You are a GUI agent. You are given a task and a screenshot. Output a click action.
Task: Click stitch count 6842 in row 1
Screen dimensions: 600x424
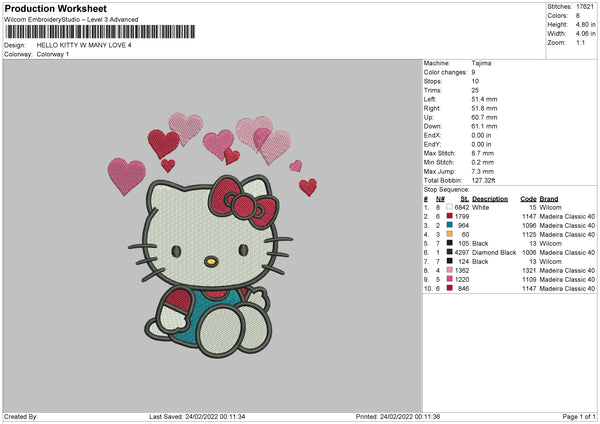click(462, 207)
